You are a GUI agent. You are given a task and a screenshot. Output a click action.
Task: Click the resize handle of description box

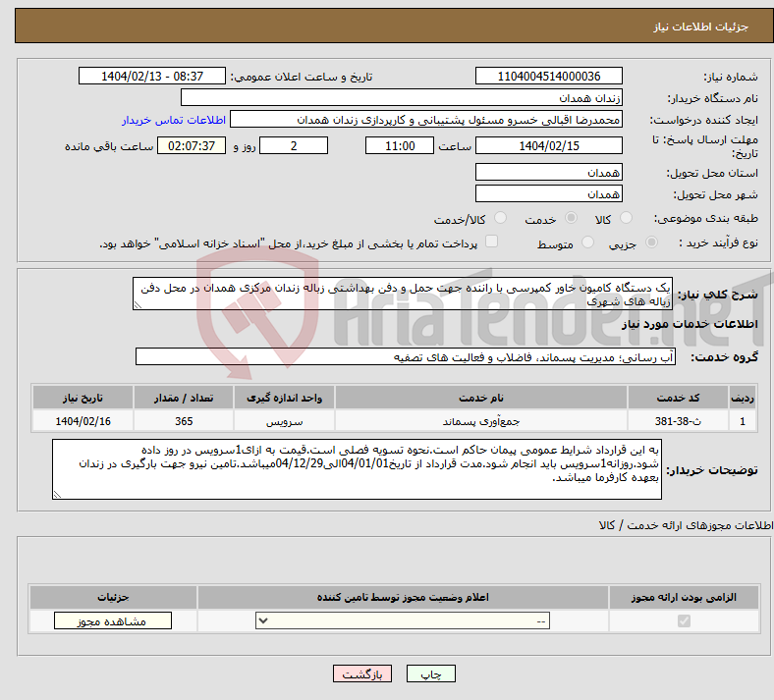tap(138, 305)
